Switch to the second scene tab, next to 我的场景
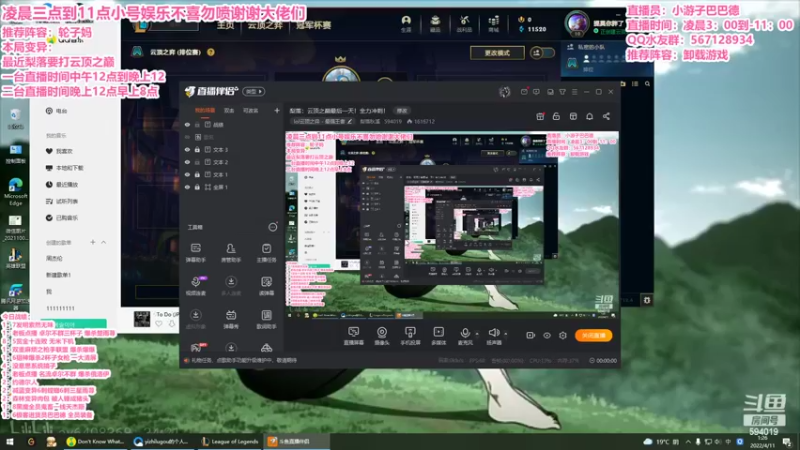 (x=229, y=110)
